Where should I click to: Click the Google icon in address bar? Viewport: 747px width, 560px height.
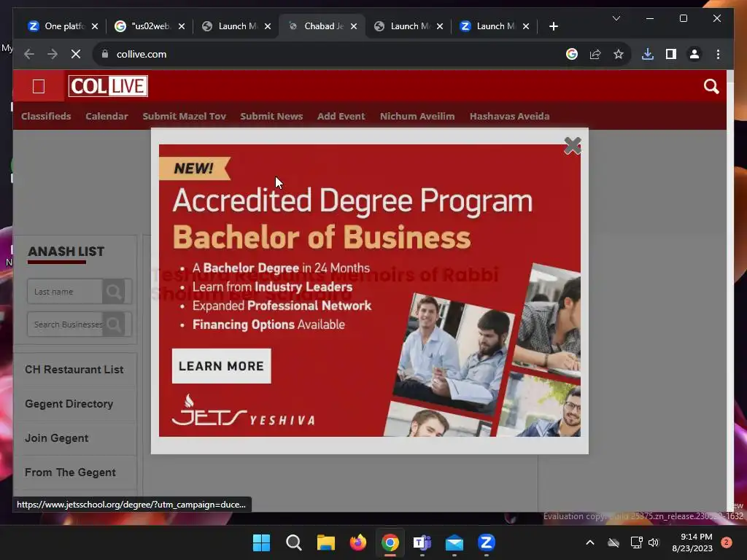[572, 54]
